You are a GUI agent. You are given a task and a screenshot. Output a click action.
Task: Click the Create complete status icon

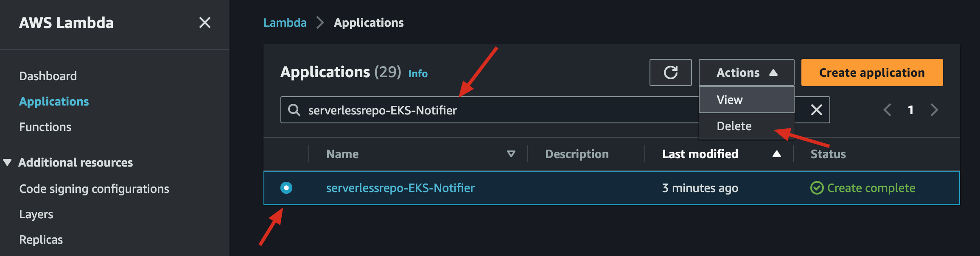coord(817,188)
